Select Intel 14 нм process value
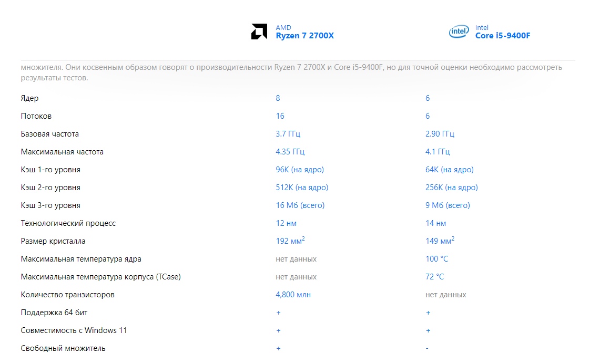The image size is (590, 364). click(x=435, y=223)
